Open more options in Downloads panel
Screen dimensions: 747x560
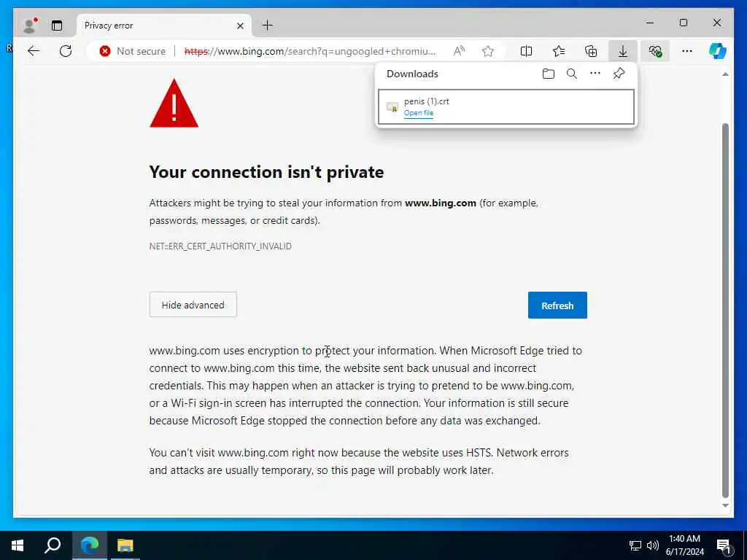coord(595,74)
